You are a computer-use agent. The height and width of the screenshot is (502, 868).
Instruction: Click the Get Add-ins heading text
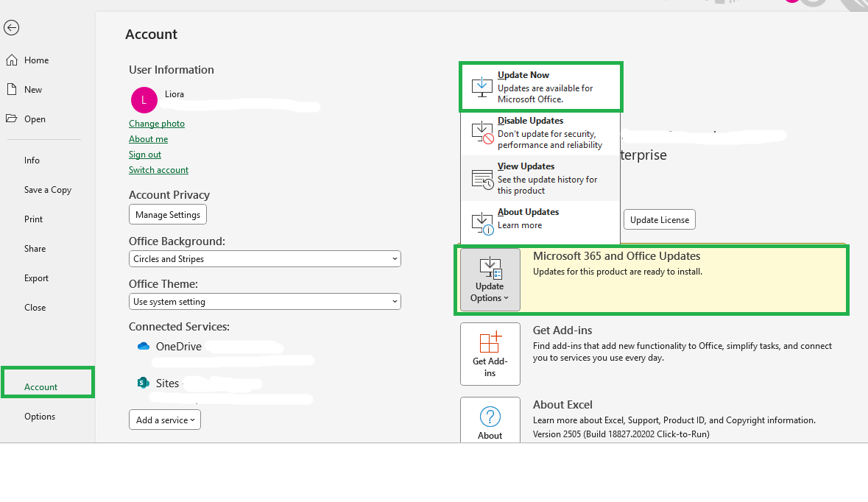click(x=562, y=330)
